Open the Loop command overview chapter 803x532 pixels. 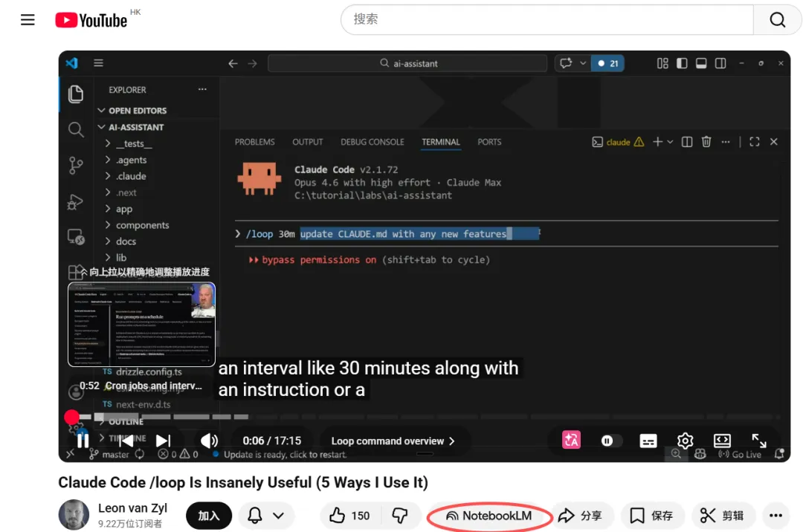coord(393,441)
